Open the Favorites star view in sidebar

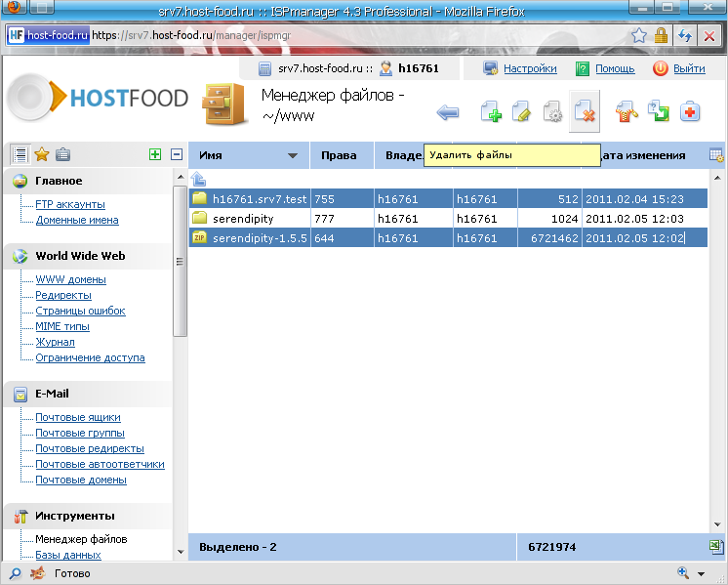pyautogui.click(x=42, y=154)
